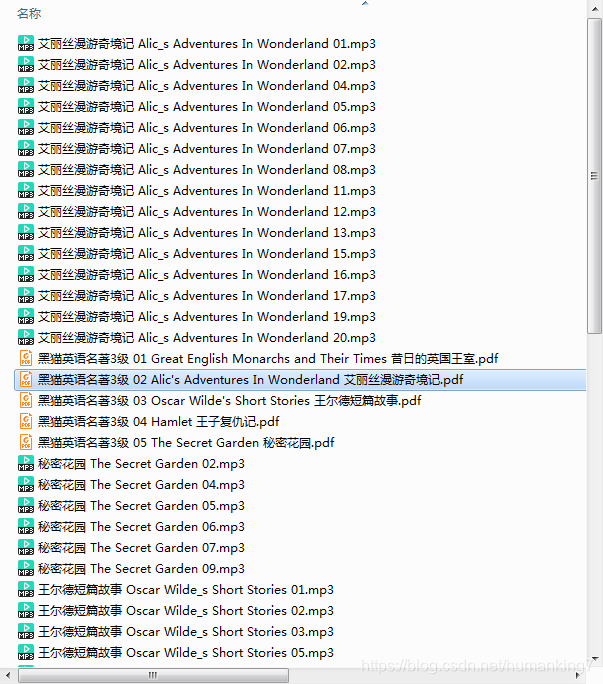Select file name Wonderland 01.mp3
This screenshot has width=603, height=684.
[206, 44]
